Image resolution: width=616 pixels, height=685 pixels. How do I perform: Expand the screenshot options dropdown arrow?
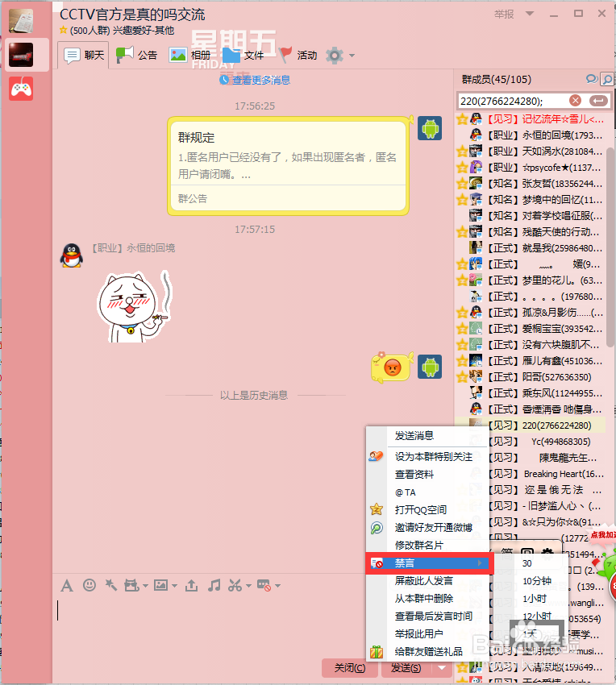click(x=248, y=586)
